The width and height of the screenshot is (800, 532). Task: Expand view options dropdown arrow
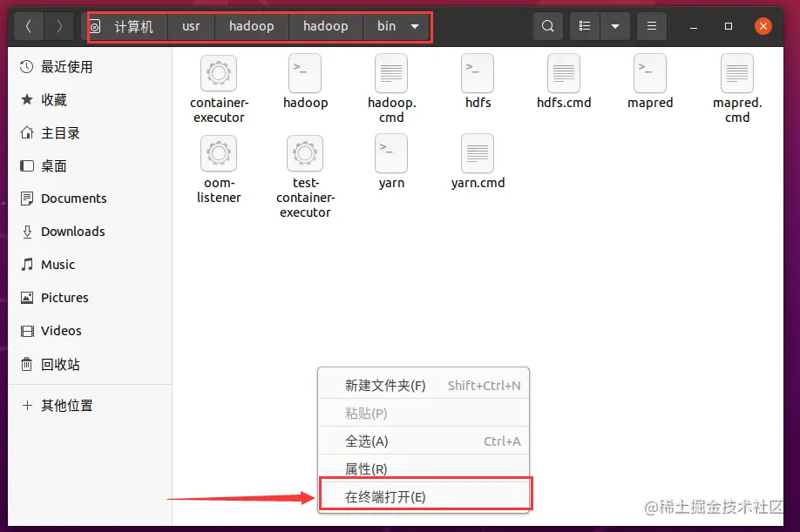(x=615, y=26)
